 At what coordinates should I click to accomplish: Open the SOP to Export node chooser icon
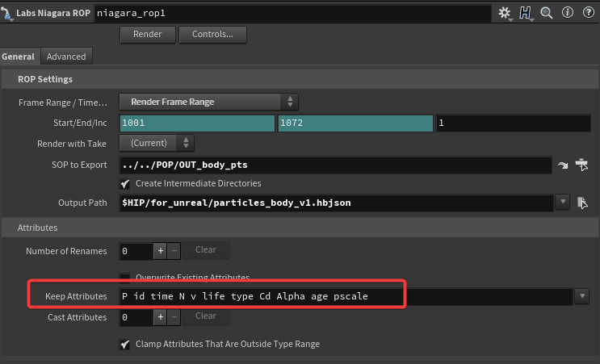coord(581,165)
